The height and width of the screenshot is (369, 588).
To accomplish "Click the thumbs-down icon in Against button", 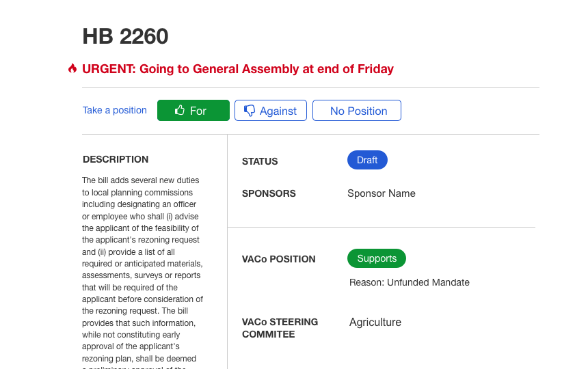I will pyautogui.click(x=250, y=111).
